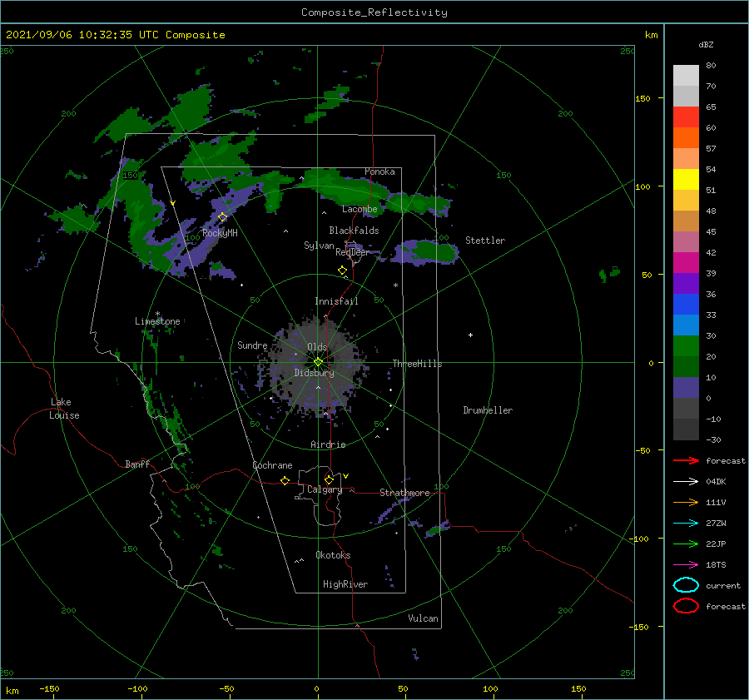Click the Drumheller city label

488,410
